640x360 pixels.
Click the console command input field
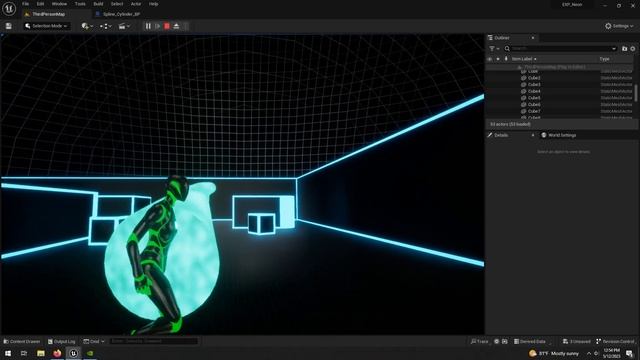(x=154, y=341)
